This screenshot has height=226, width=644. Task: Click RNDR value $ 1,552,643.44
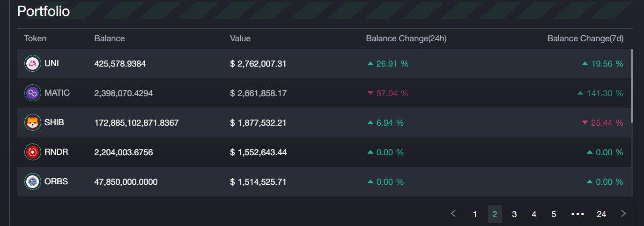tap(259, 152)
